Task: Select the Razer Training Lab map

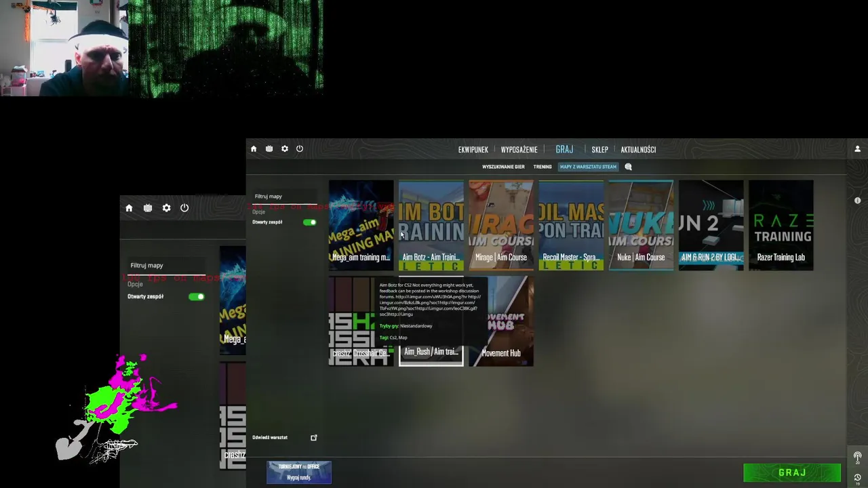Action: (x=781, y=225)
